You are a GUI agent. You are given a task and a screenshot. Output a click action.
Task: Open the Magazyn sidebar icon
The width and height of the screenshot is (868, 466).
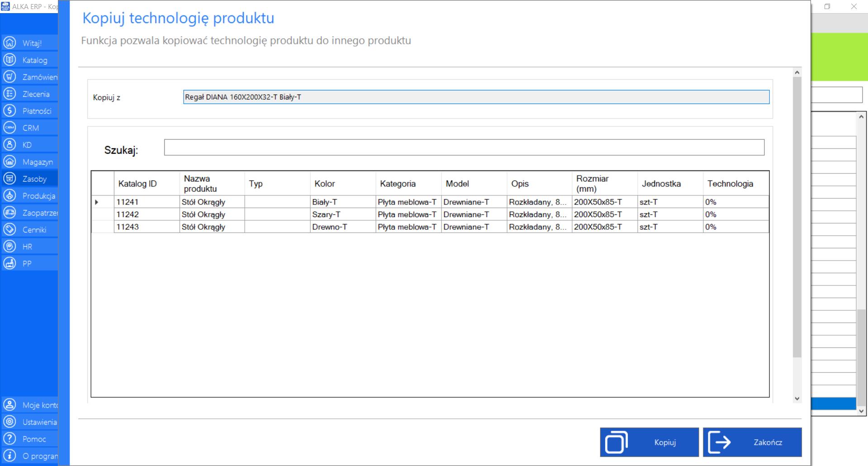pyautogui.click(x=9, y=162)
